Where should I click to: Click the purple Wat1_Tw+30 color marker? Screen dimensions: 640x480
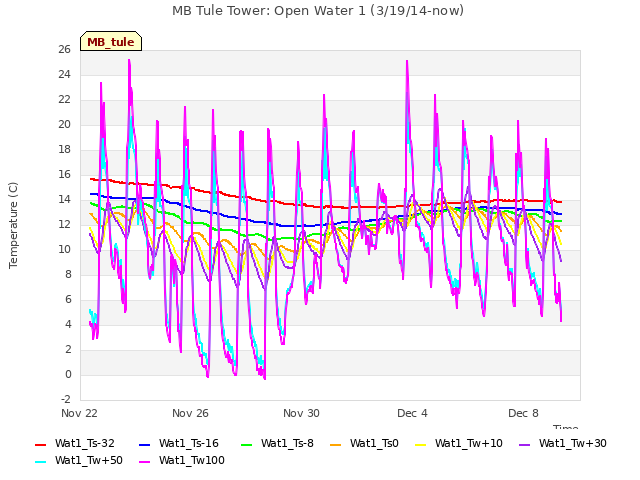coord(524,444)
